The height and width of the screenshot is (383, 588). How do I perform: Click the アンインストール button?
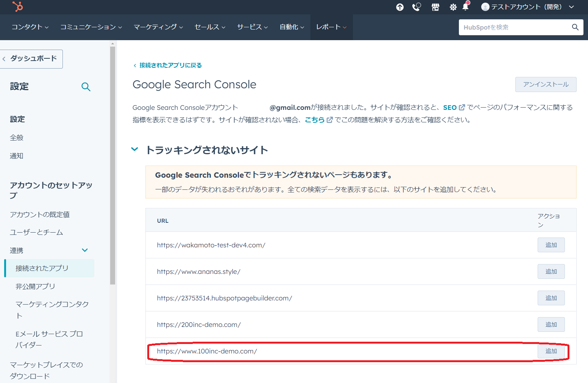click(x=546, y=84)
